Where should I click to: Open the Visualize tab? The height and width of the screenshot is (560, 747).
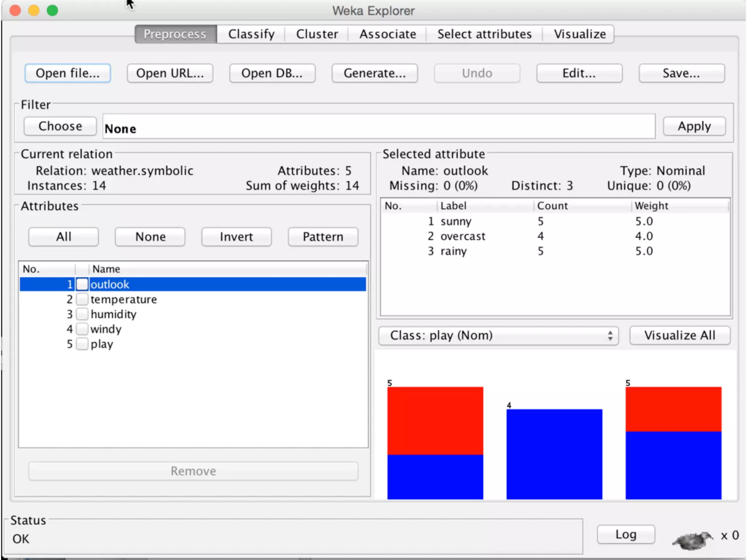click(580, 34)
